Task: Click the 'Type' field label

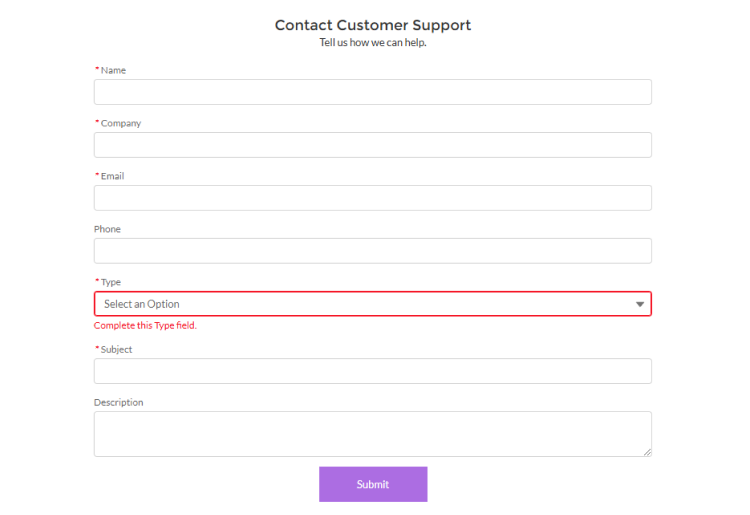Action: tap(110, 282)
